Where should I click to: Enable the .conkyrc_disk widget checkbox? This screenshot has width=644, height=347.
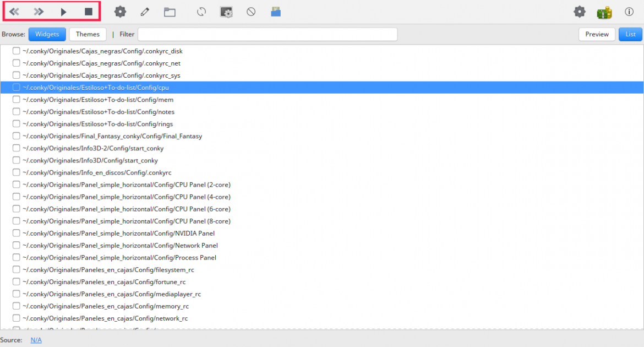coord(16,51)
